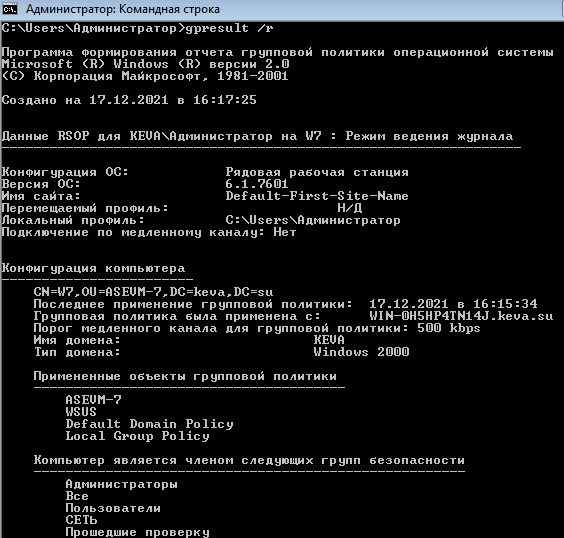Select 'Default Domain Policy' entry

pos(149,424)
